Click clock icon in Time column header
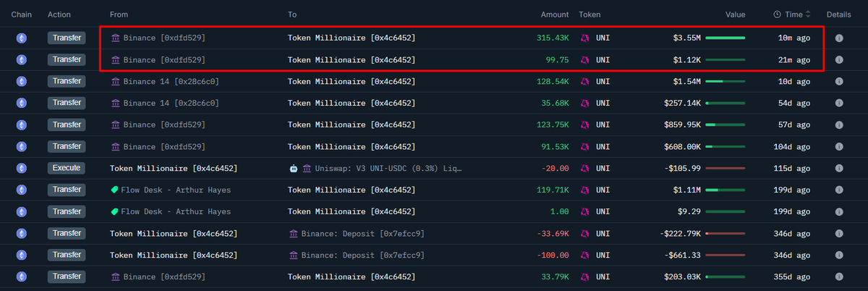 click(777, 14)
